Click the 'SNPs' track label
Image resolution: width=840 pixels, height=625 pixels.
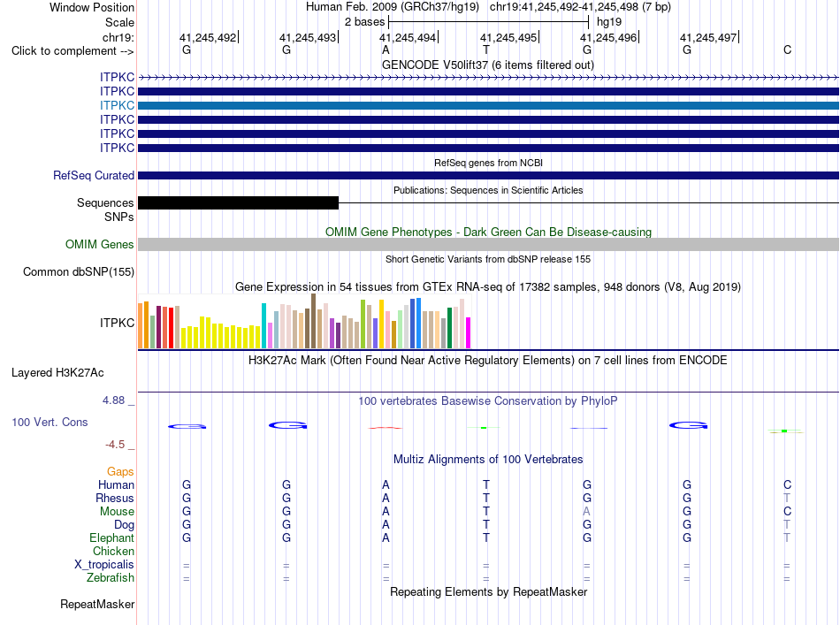[119, 217]
